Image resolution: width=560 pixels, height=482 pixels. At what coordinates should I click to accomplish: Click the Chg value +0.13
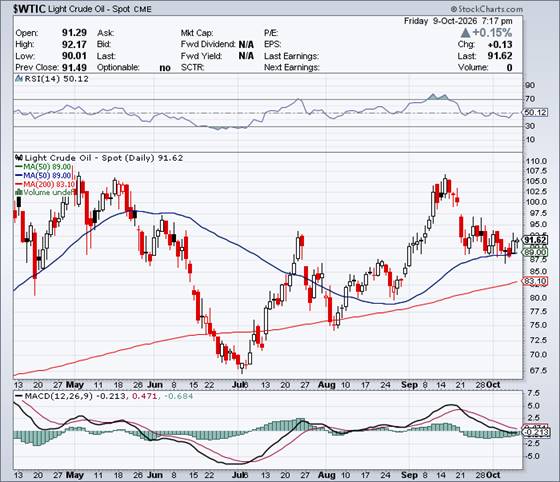coord(500,45)
